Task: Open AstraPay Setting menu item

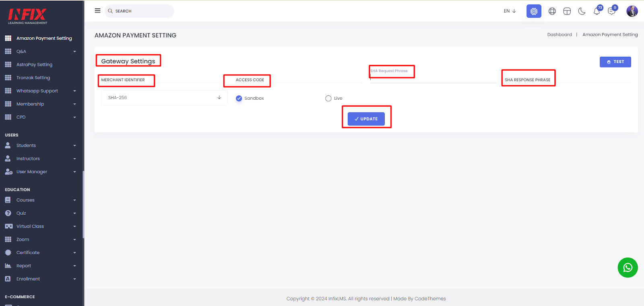Action: click(x=34, y=64)
